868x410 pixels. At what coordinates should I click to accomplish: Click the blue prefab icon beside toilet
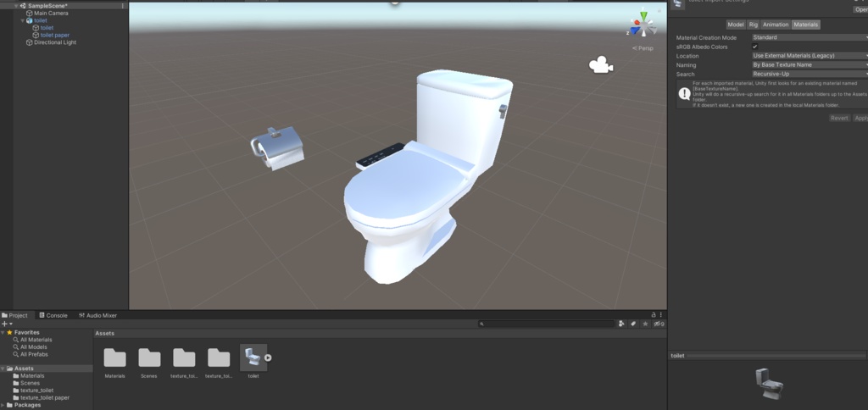[x=30, y=20]
